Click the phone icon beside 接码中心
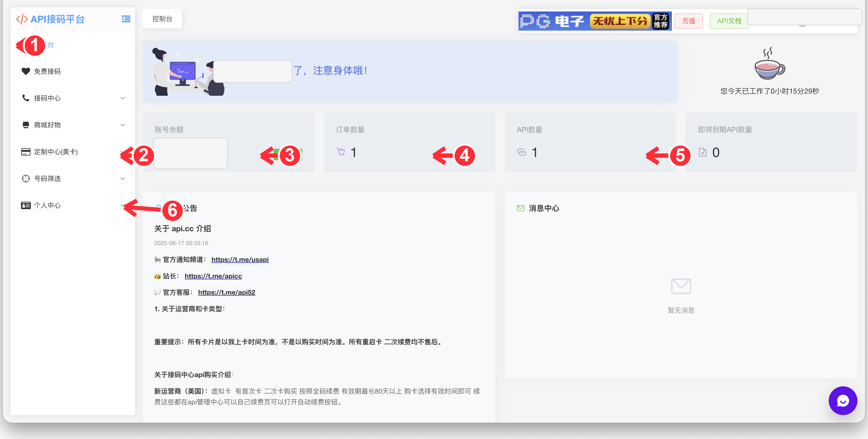This screenshot has height=439, width=868. [26, 98]
